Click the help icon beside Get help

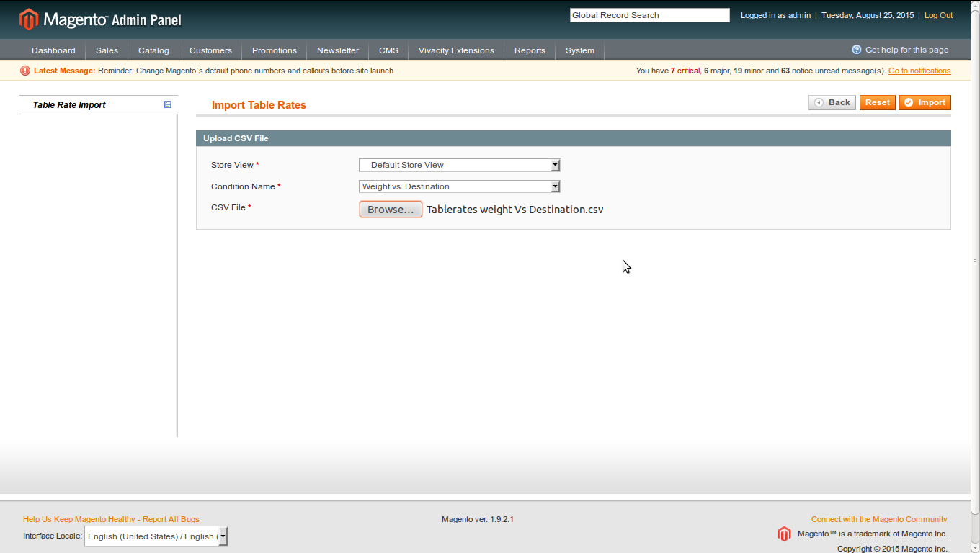(857, 50)
